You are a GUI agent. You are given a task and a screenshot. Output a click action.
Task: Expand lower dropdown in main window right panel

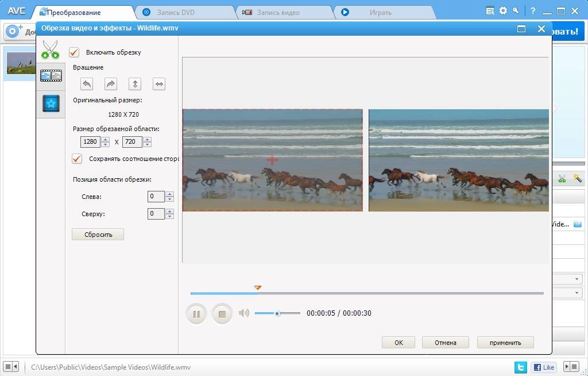pos(577,293)
